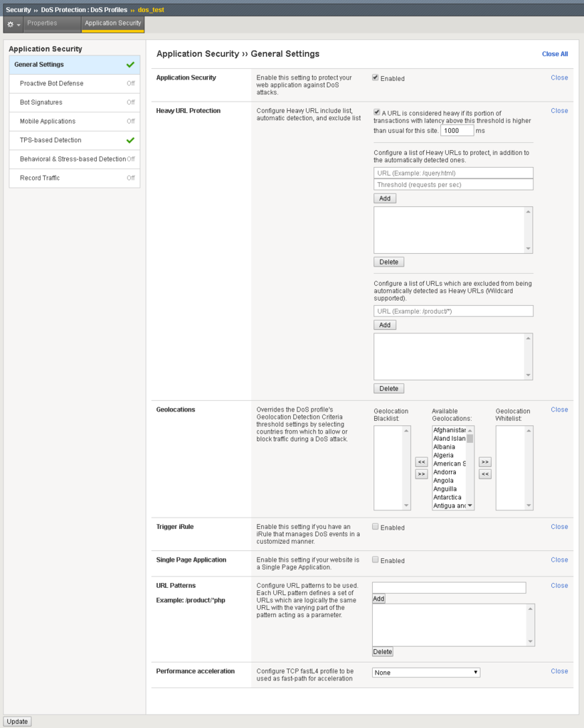Viewport: 584px width, 728px height.
Task: Click the Update button
Action: pyautogui.click(x=17, y=722)
